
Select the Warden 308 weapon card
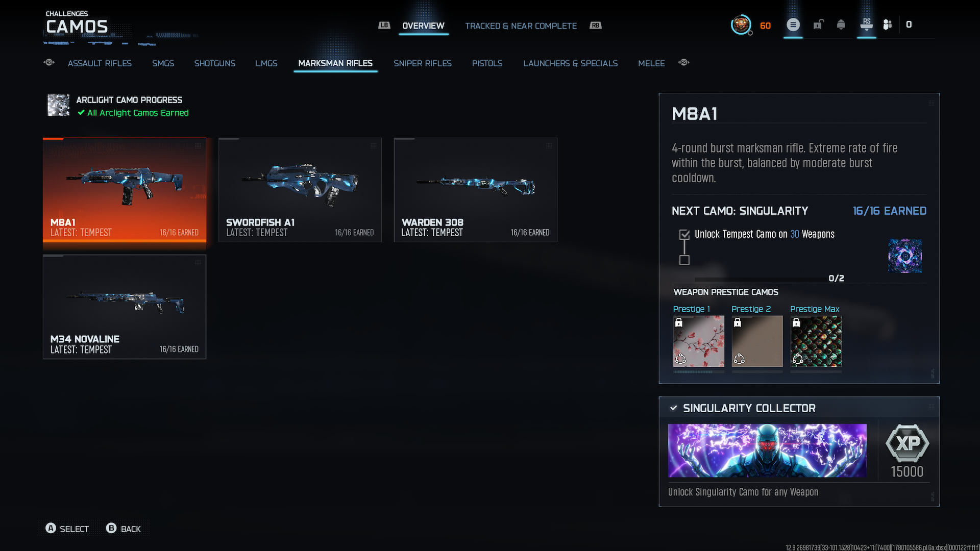pyautogui.click(x=476, y=190)
